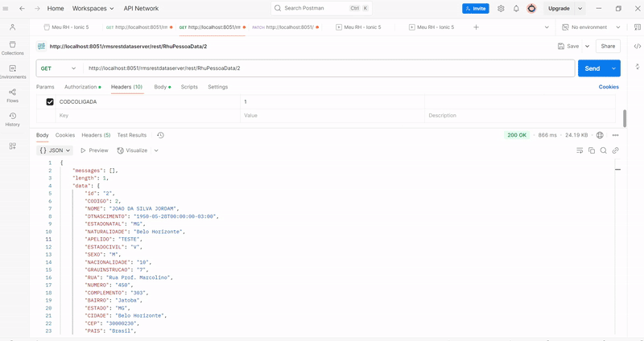Open the GET method dropdown
This screenshot has height=341, width=644.
point(58,68)
